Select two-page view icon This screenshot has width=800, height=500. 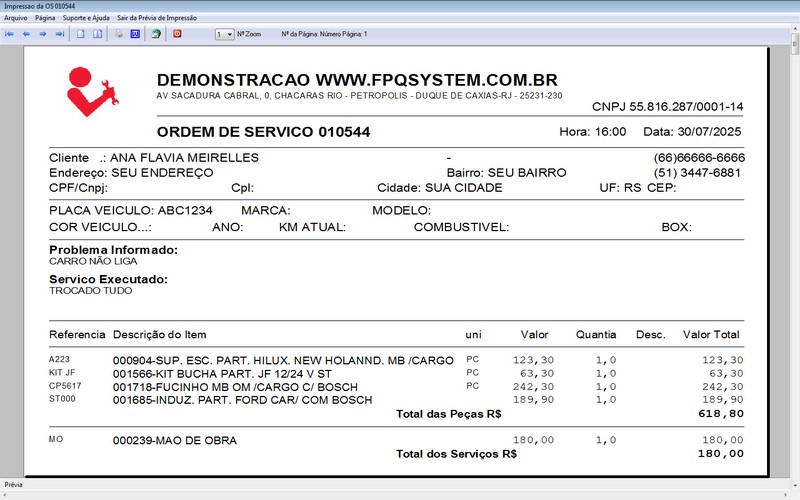click(x=97, y=34)
